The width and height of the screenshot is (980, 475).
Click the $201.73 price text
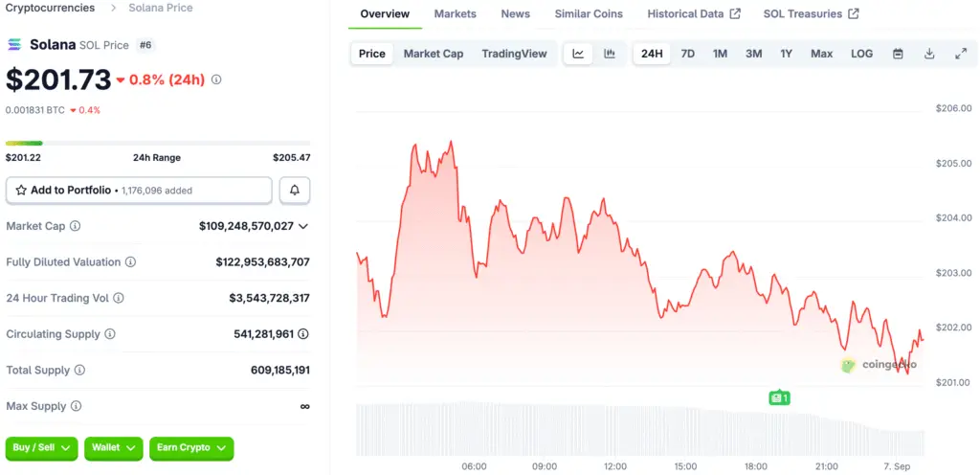pos(58,79)
